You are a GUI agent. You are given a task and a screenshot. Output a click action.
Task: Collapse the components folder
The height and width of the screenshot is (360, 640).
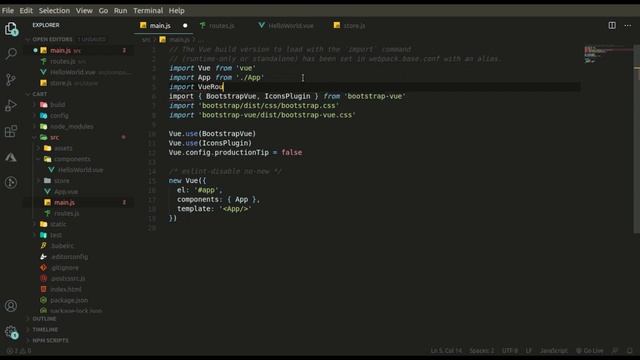72,159
